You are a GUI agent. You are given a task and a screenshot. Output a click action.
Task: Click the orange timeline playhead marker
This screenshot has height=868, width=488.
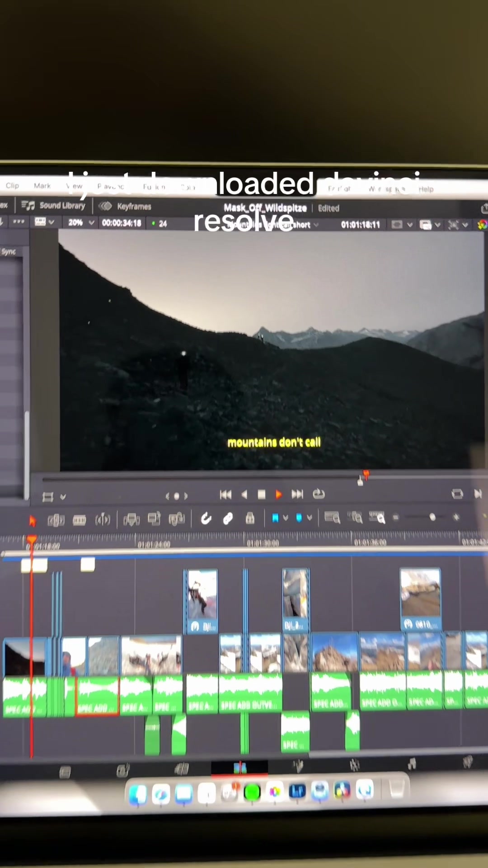(31, 540)
